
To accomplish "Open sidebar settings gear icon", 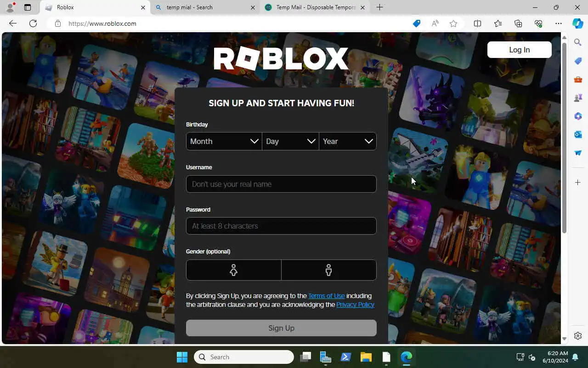I will click(x=578, y=336).
